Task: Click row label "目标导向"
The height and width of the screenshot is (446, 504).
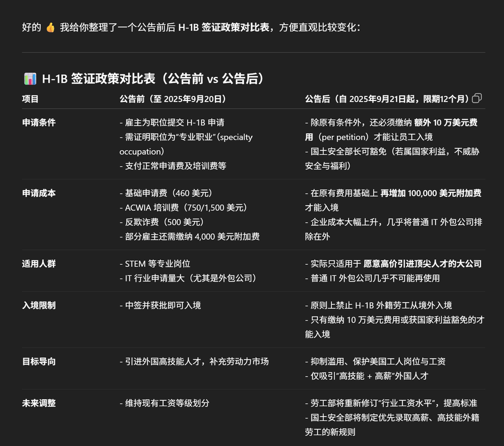Action: [38, 361]
